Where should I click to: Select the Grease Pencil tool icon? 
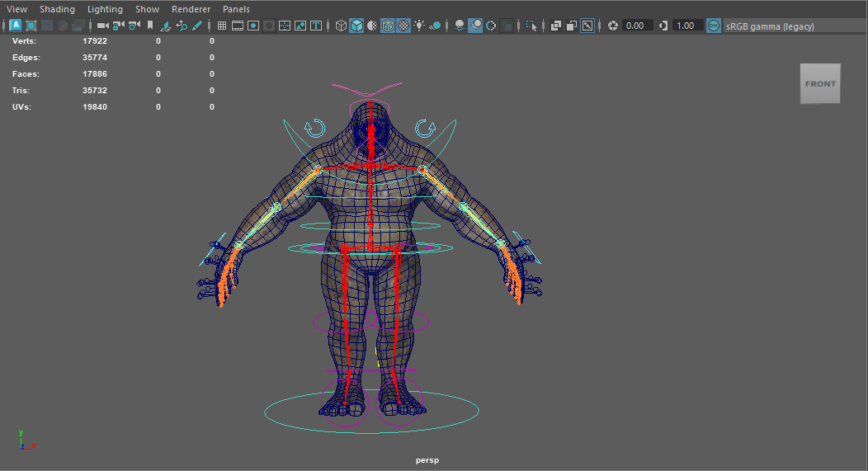pyautogui.click(x=197, y=26)
